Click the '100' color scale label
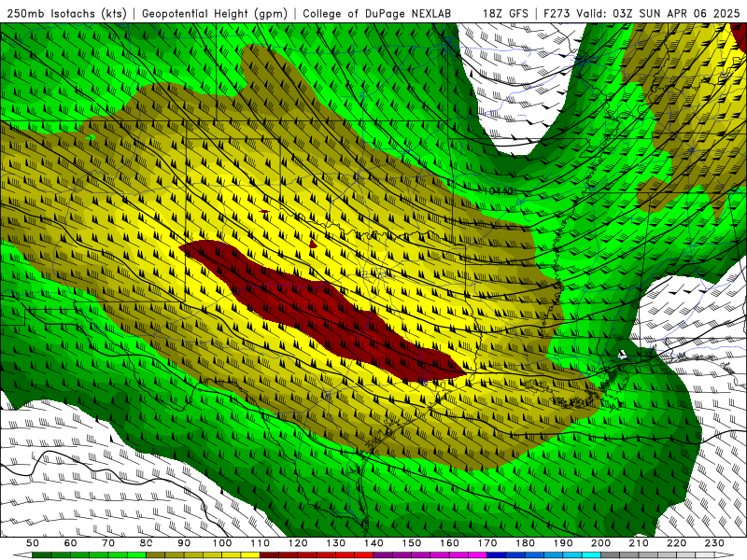This screenshot has width=747, height=560. coord(222,543)
